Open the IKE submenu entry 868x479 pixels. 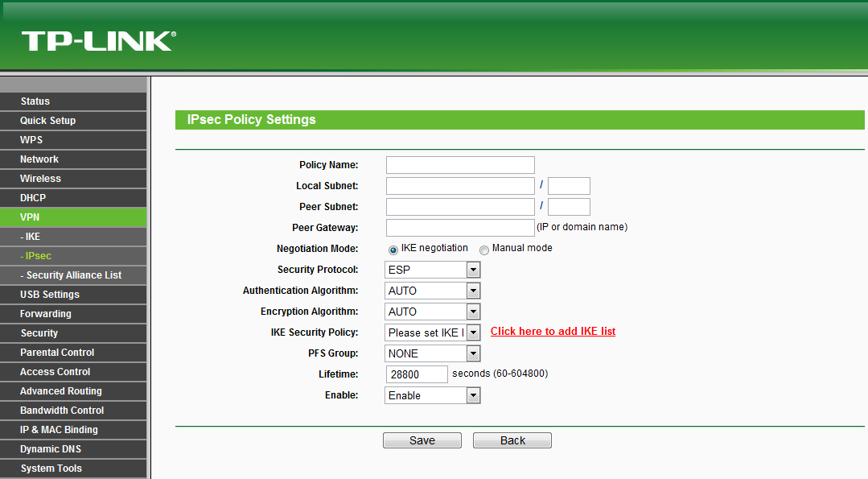tap(73, 237)
